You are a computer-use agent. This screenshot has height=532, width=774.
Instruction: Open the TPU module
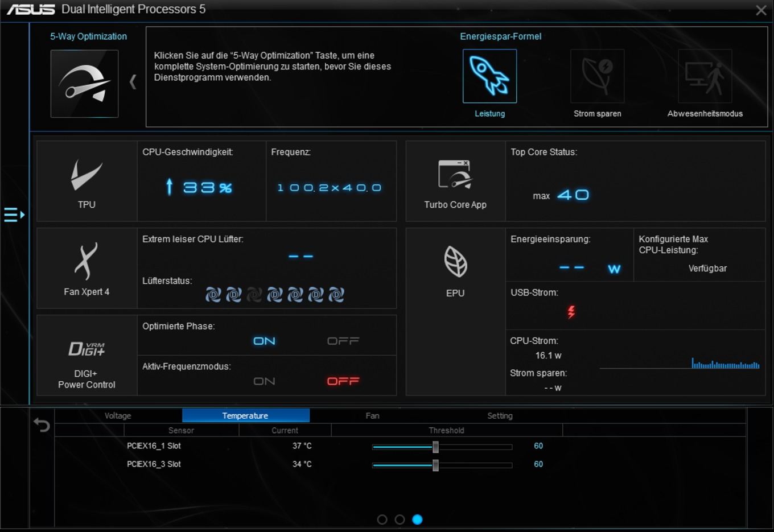point(87,181)
